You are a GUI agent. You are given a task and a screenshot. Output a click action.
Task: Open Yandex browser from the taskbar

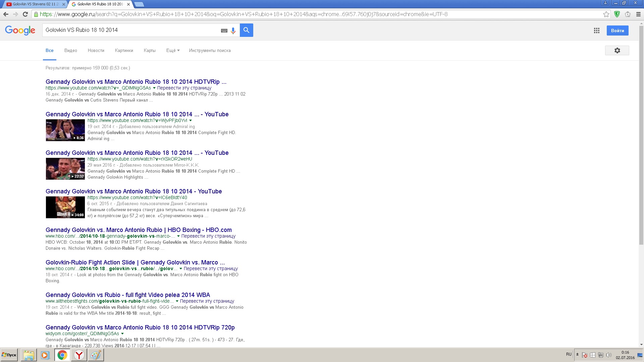[x=79, y=355]
